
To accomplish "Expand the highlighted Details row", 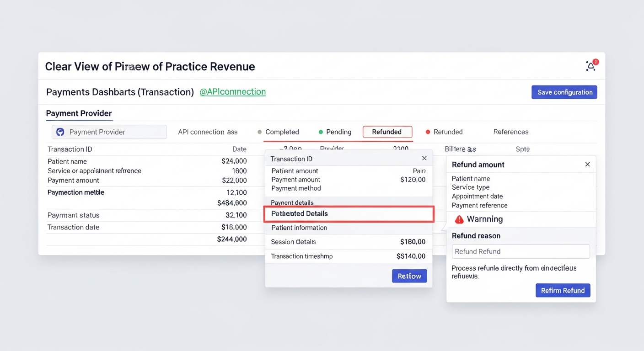I will pos(349,214).
